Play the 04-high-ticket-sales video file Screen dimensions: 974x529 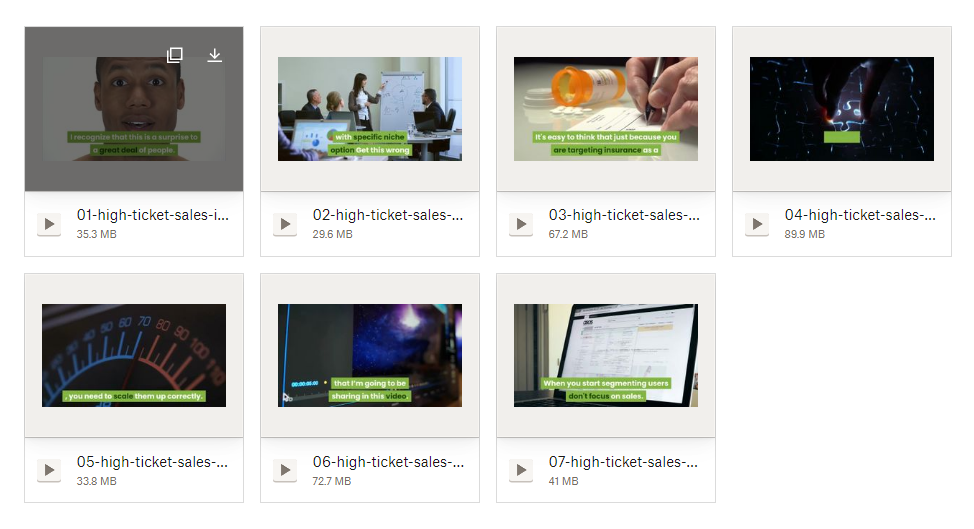pos(757,224)
